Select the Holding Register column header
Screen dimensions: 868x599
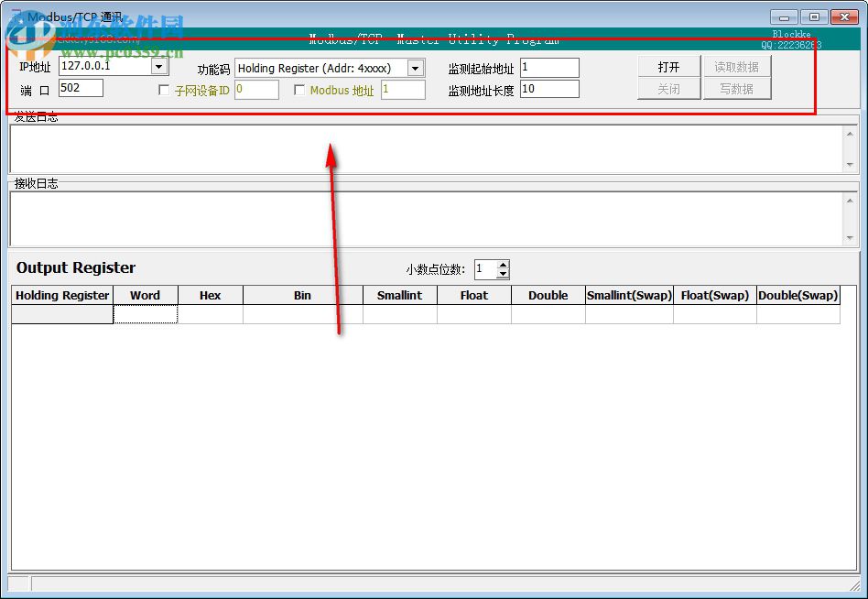coord(61,295)
